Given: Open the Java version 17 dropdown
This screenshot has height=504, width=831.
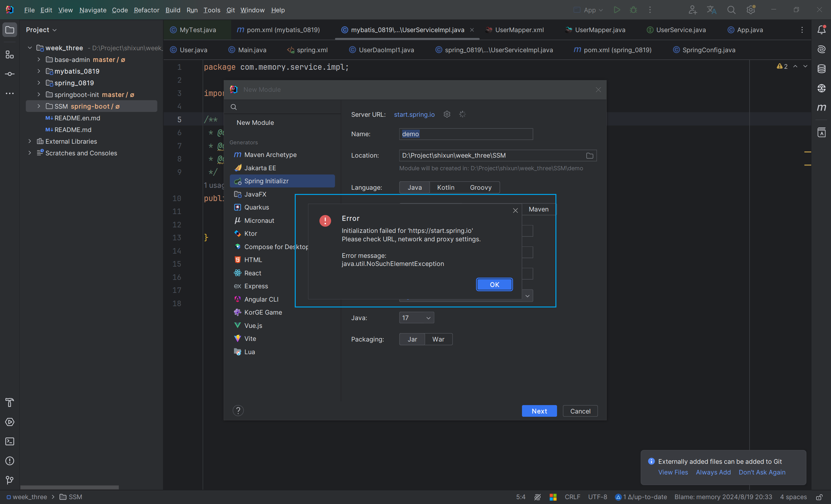Looking at the screenshot, I should click(416, 318).
